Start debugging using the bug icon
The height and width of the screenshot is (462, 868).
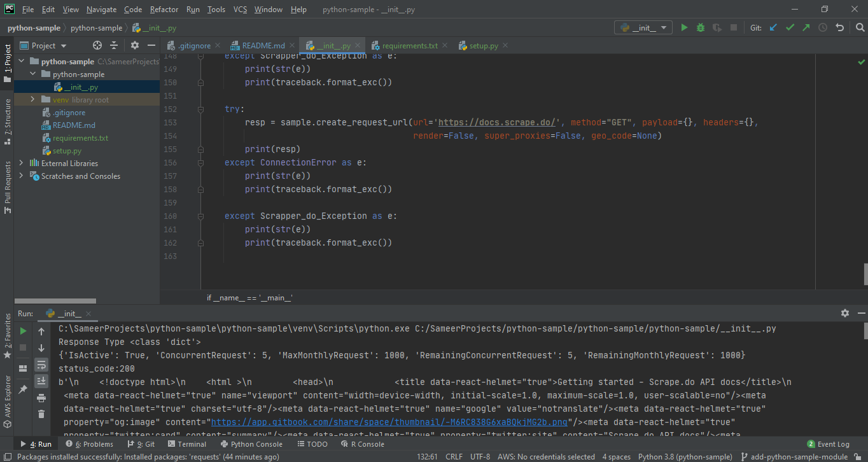click(x=700, y=27)
